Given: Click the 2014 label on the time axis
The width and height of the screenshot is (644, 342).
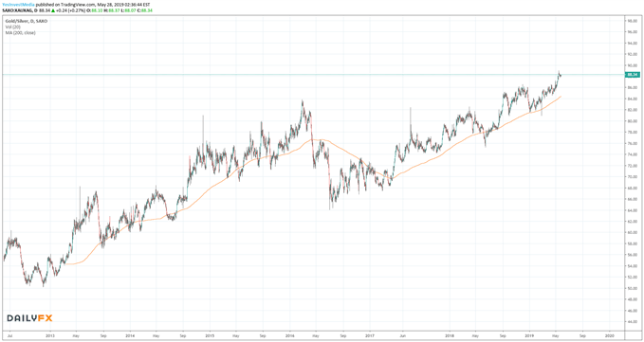Looking at the screenshot, I should (130, 335).
